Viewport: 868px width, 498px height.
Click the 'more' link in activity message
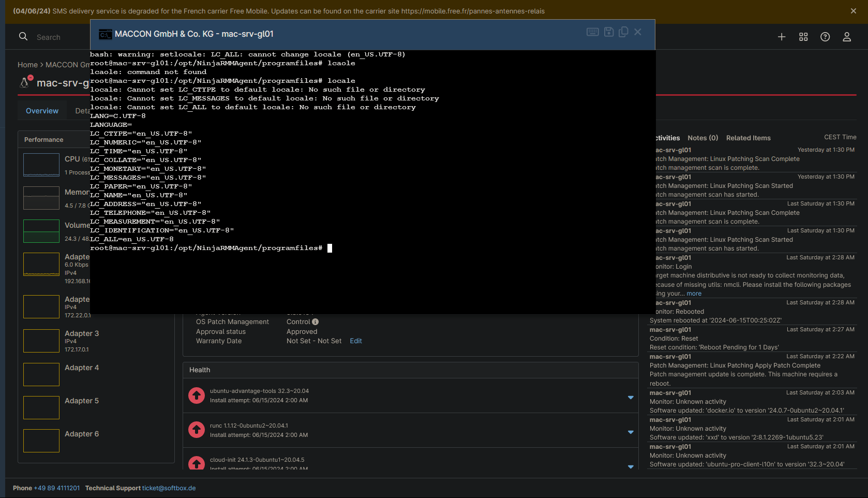pos(694,294)
